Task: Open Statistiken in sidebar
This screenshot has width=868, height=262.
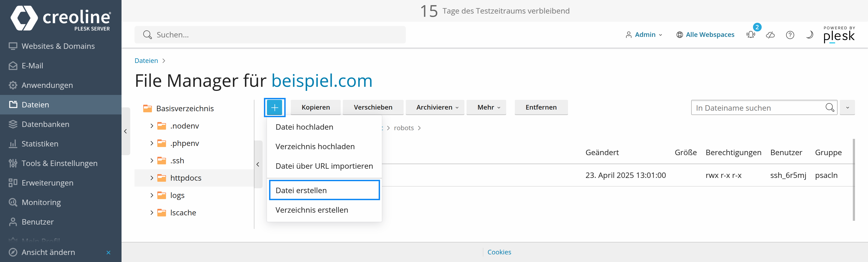Action: pyautogui.click(x=61, y=144)
